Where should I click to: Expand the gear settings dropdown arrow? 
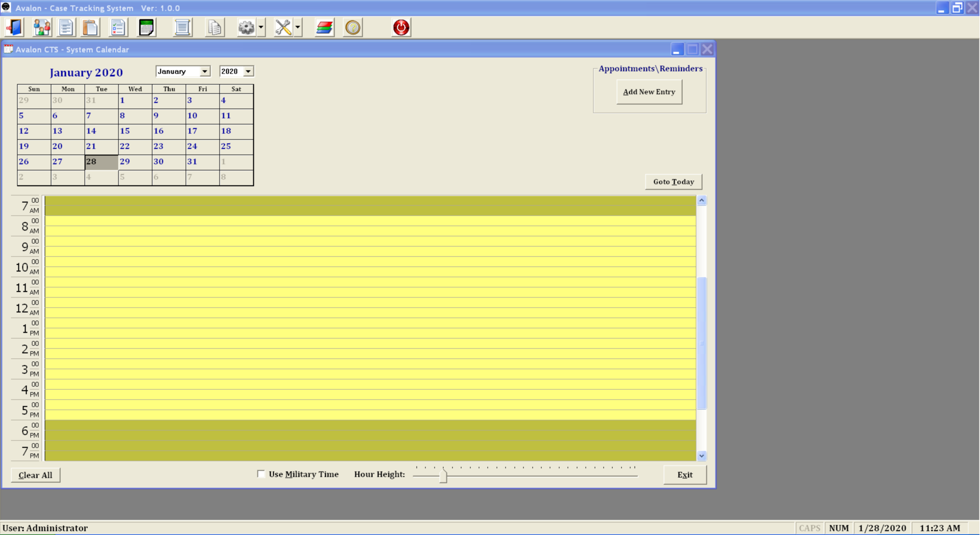(x=261, y=28)
